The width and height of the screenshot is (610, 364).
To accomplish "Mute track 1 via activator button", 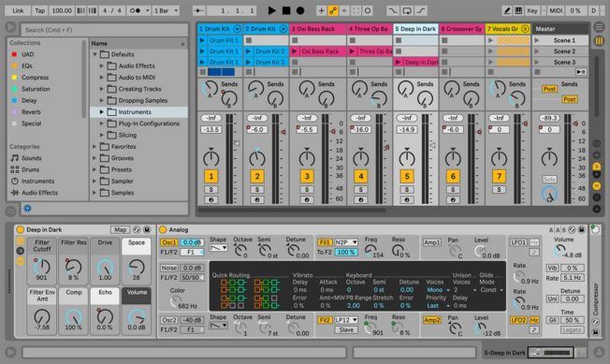I will (x=211, y=176).
